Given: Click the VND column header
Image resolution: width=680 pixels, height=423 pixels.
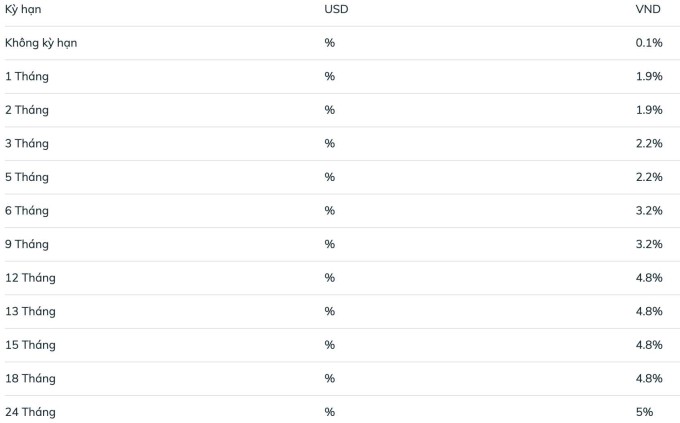Looking at the screenshot, I should coord(649,9).
